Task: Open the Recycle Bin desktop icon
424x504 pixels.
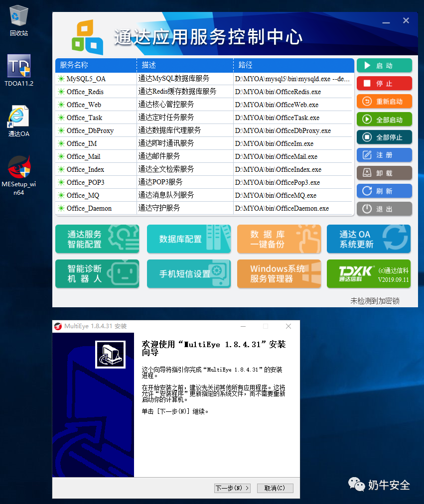Action: [18, 20]
